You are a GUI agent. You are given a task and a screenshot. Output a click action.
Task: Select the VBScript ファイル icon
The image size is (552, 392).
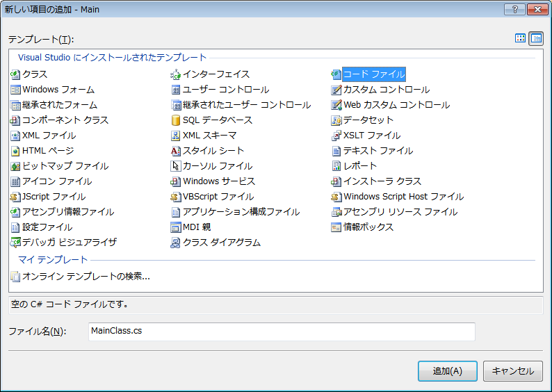175,197
